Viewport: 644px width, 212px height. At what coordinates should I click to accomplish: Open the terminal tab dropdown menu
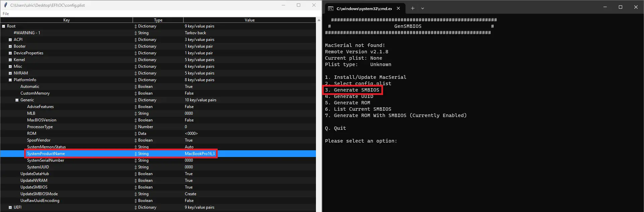(423, 8)
